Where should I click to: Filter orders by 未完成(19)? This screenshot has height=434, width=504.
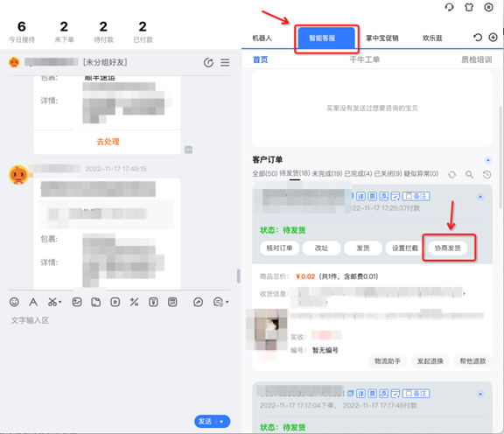point(327,174)
